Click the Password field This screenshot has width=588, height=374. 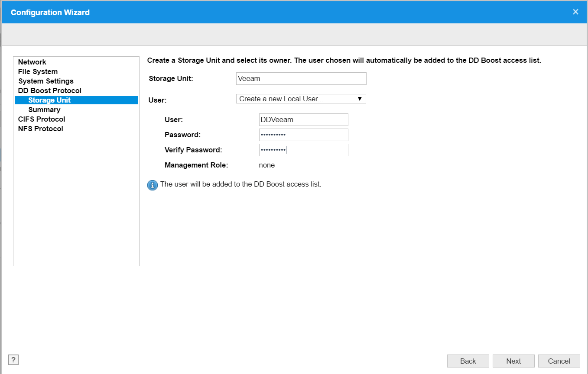(303, 135)
